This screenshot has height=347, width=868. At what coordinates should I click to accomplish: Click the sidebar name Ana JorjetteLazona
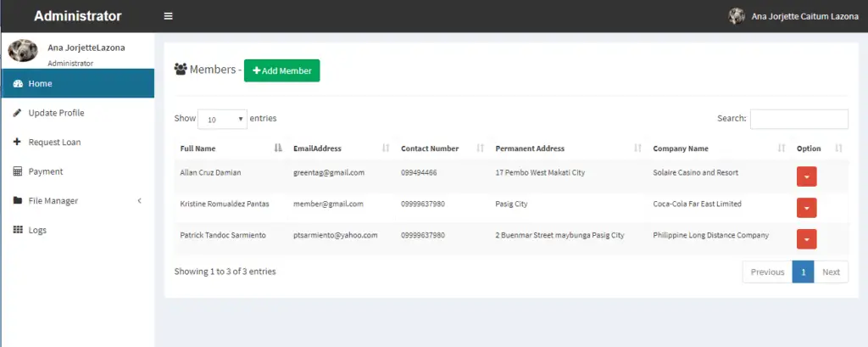(86, 48)
